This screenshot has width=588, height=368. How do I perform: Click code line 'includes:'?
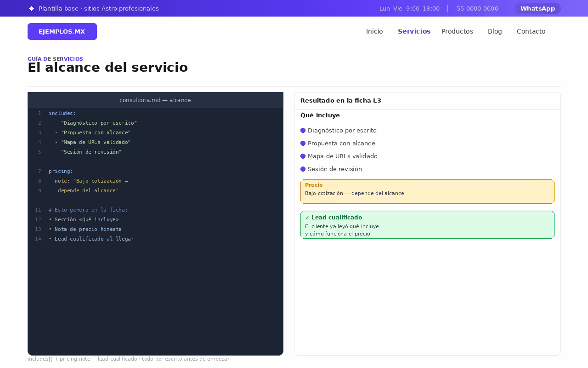pos(62,113)
